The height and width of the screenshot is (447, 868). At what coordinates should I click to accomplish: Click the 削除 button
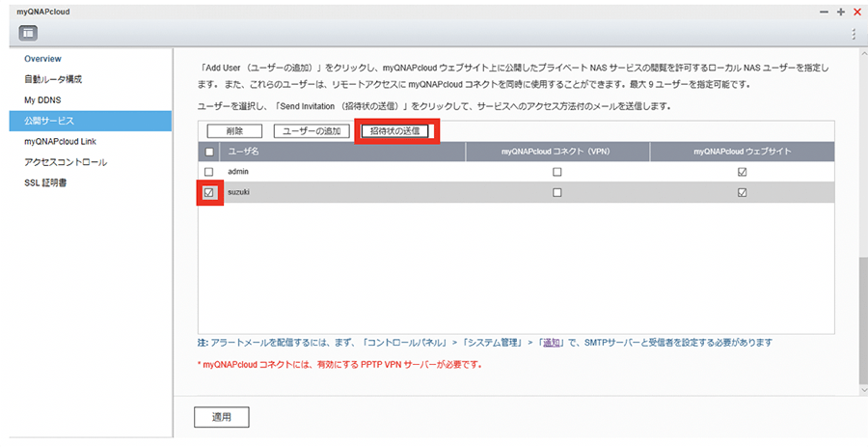pyautogui.click(x=234, y=131)
